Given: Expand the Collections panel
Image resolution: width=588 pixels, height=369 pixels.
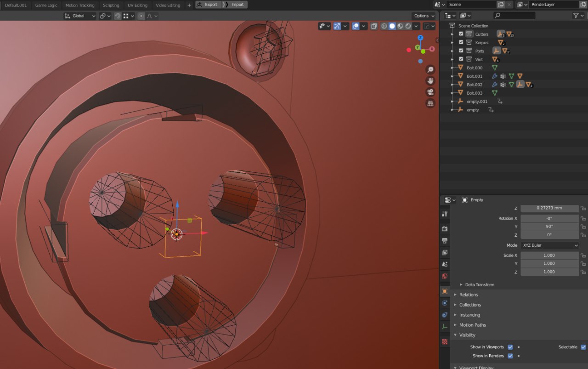Looking at the screenshot, I should click(470, 305).
